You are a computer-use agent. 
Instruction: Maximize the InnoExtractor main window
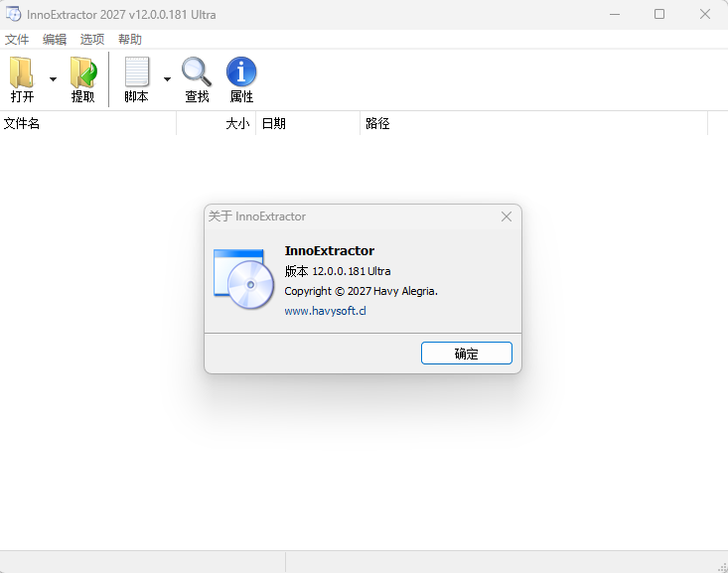659,14
